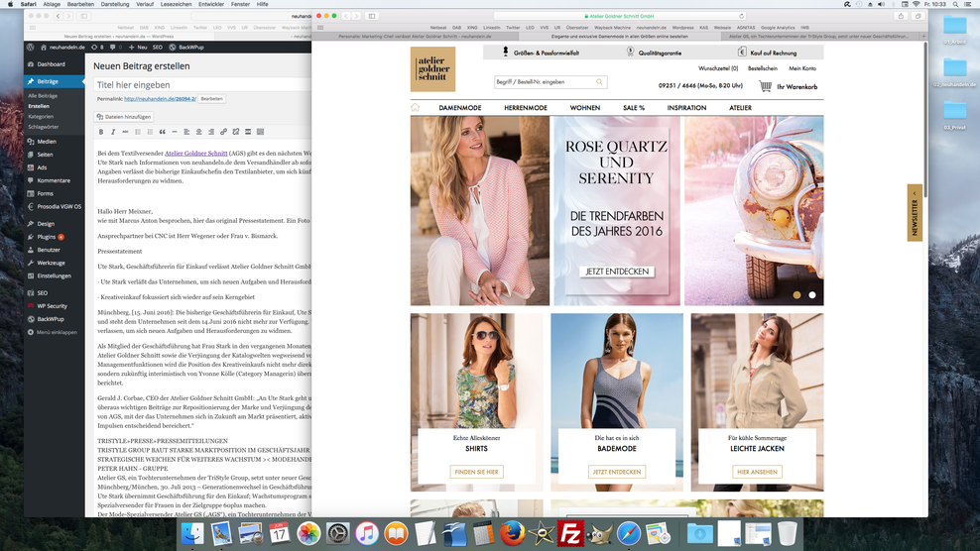Viewport: 980px width, 551px height.
Task: Align text center in WordPress editor
Action: pos(198,132)
